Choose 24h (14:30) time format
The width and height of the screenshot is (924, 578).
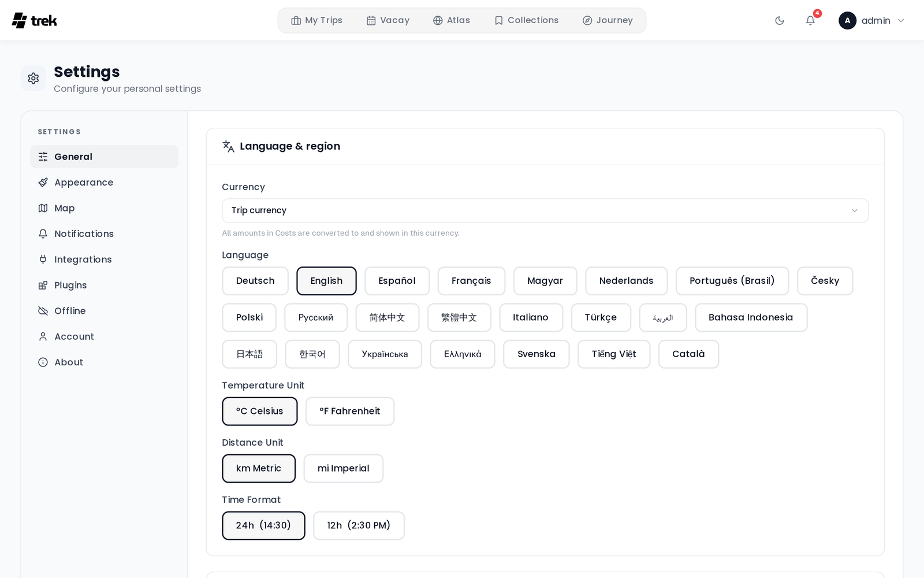tap(263, 526)
